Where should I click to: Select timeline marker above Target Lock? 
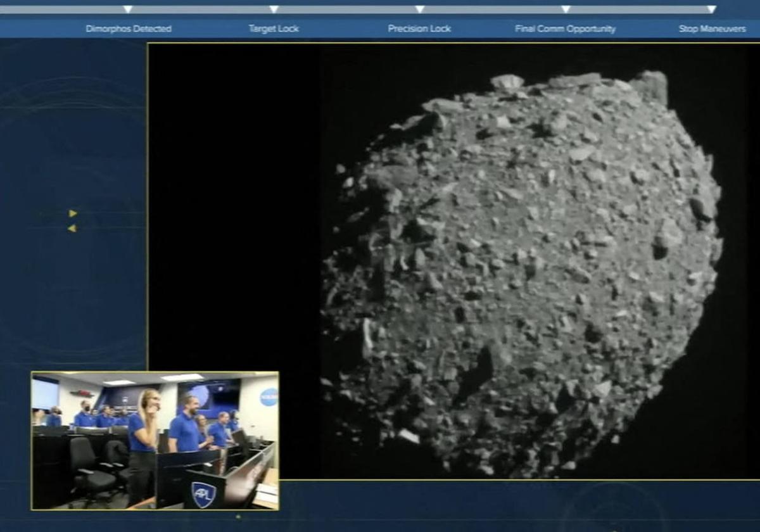pyautogui.click(x=274, y=9)
